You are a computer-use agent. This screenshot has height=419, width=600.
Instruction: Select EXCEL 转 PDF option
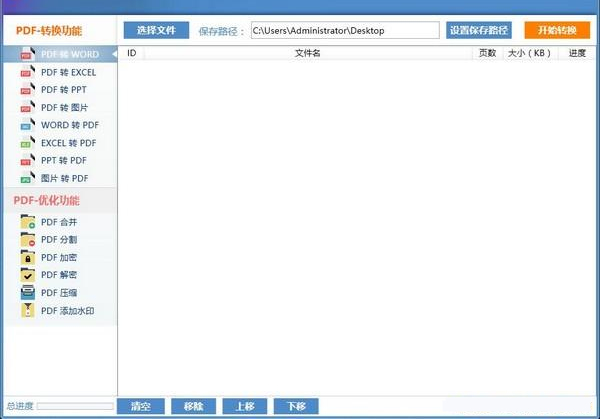[x=60, y=143]
